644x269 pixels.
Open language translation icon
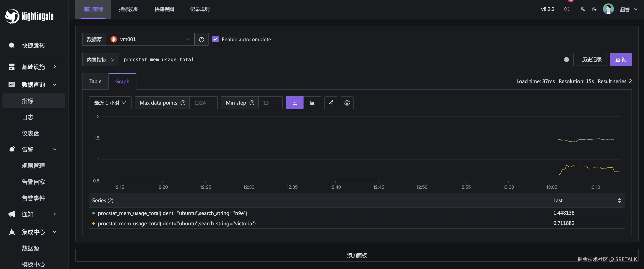(x=582, y=9)
